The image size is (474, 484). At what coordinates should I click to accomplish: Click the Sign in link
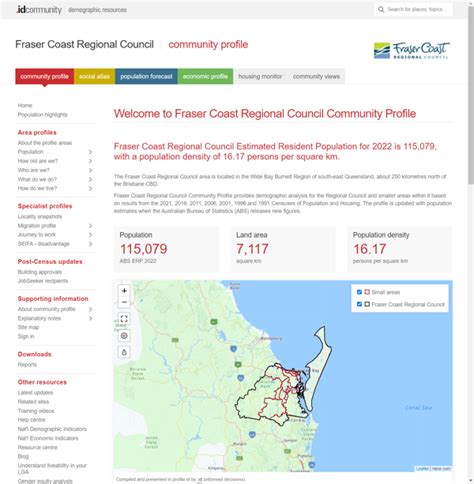[x=26, y=336]
